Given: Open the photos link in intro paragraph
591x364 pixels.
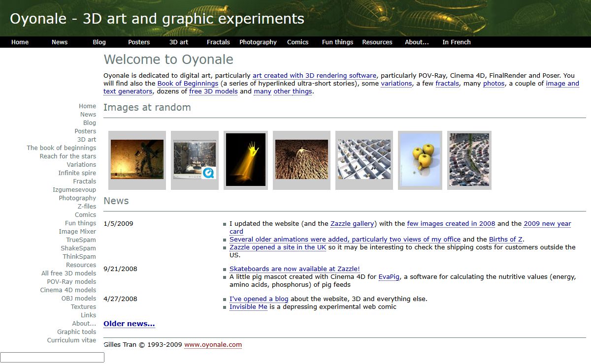Looking at the screenshot, I should point(494,84).
